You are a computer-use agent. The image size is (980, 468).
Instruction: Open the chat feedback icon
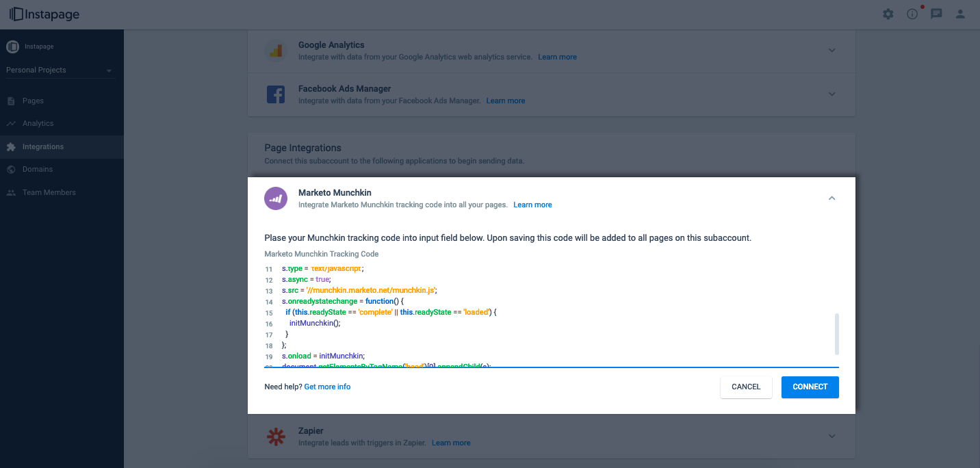coord(936,14)
